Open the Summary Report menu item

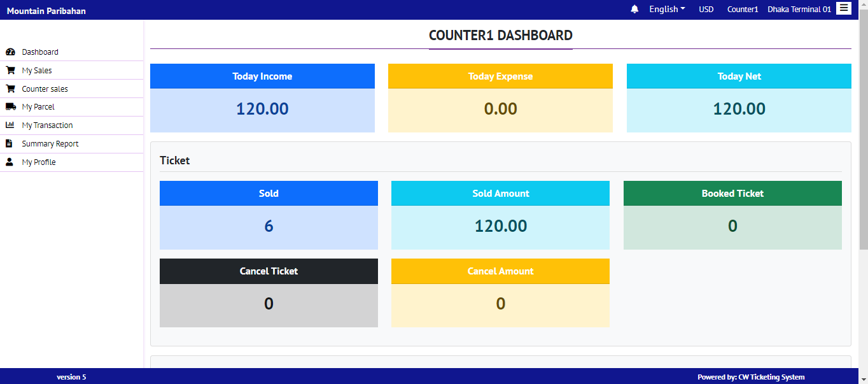point(50,144)
